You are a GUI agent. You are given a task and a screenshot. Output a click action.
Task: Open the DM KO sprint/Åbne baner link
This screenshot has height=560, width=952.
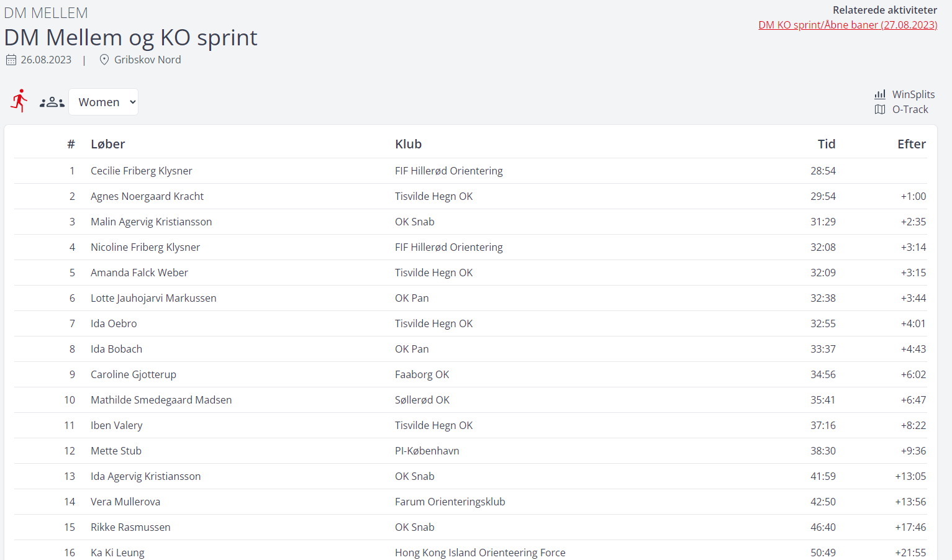pyautogui.click(x=848, y=25)
